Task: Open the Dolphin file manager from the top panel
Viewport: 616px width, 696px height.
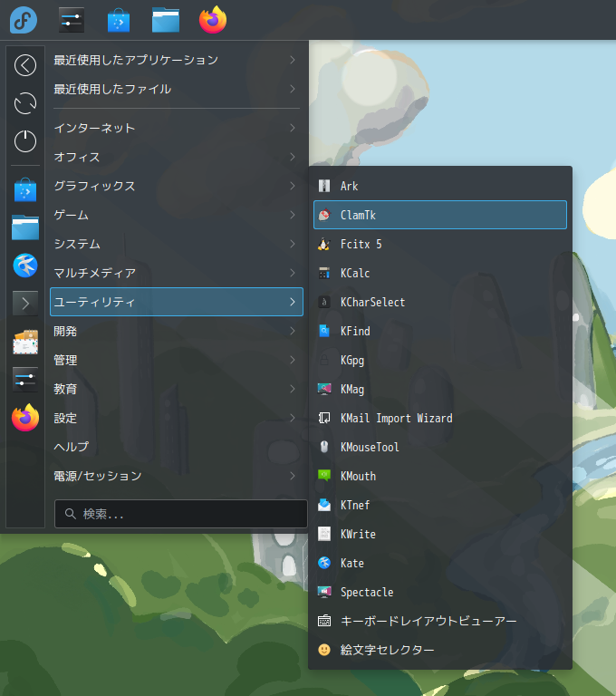Action: [166, 20]
